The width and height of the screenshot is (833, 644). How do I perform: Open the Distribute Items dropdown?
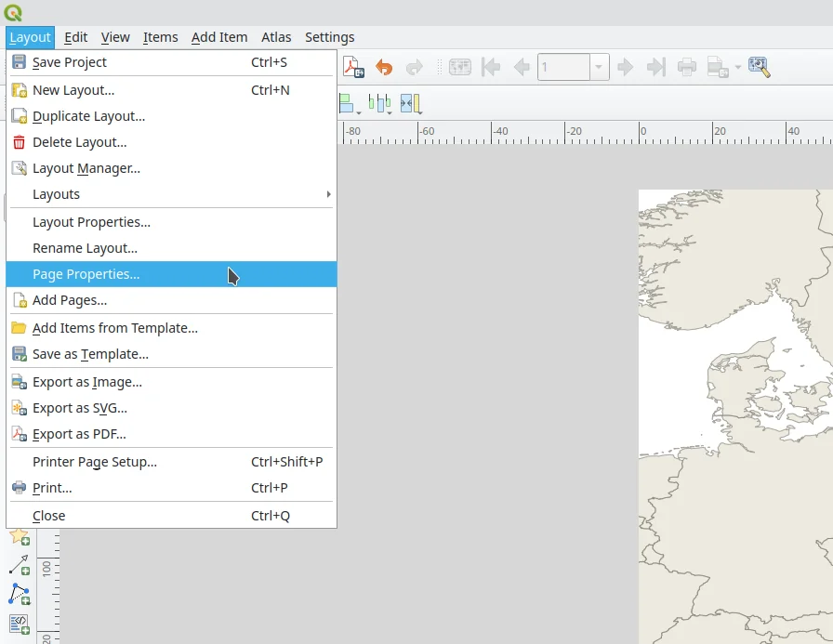[379, 103]
